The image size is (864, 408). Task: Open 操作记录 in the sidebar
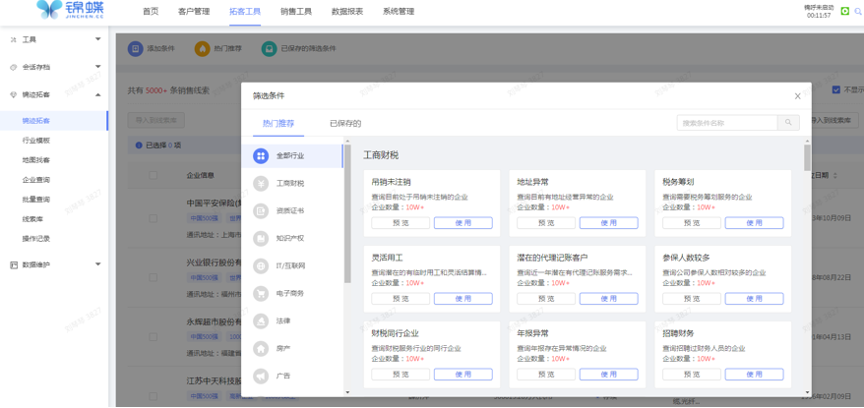point(36,239)
